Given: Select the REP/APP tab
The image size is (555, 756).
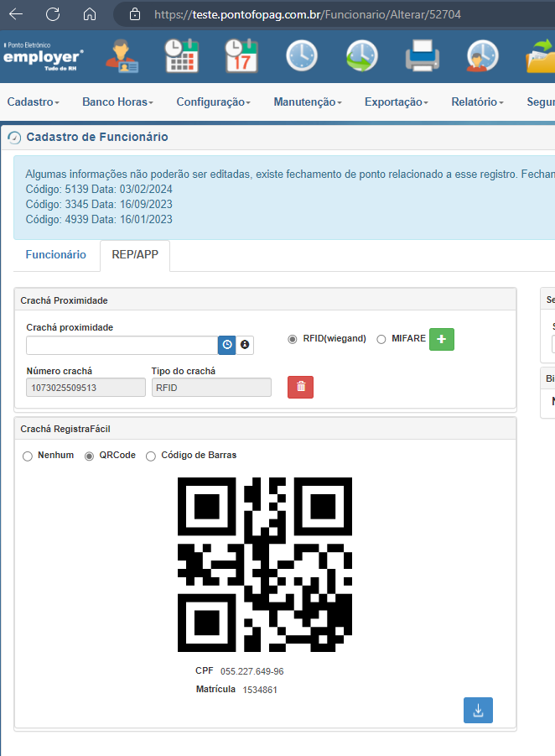Looking at the screenshot, I should 135,254.
